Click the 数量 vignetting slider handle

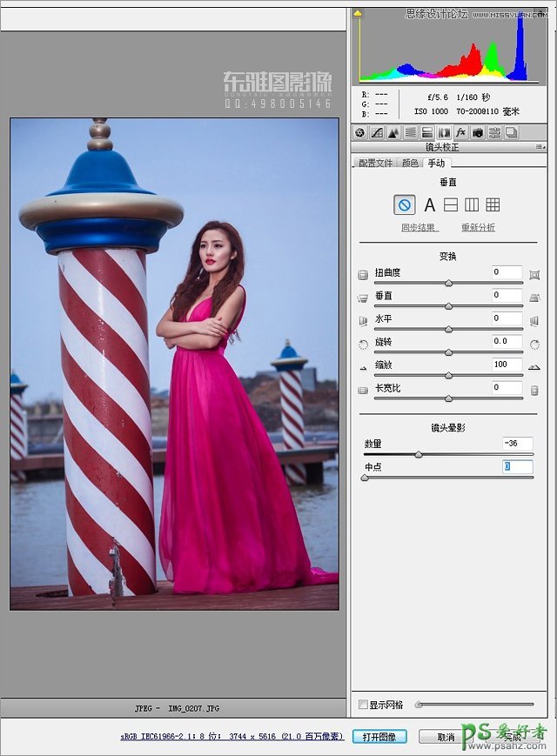tap(419, 454)
